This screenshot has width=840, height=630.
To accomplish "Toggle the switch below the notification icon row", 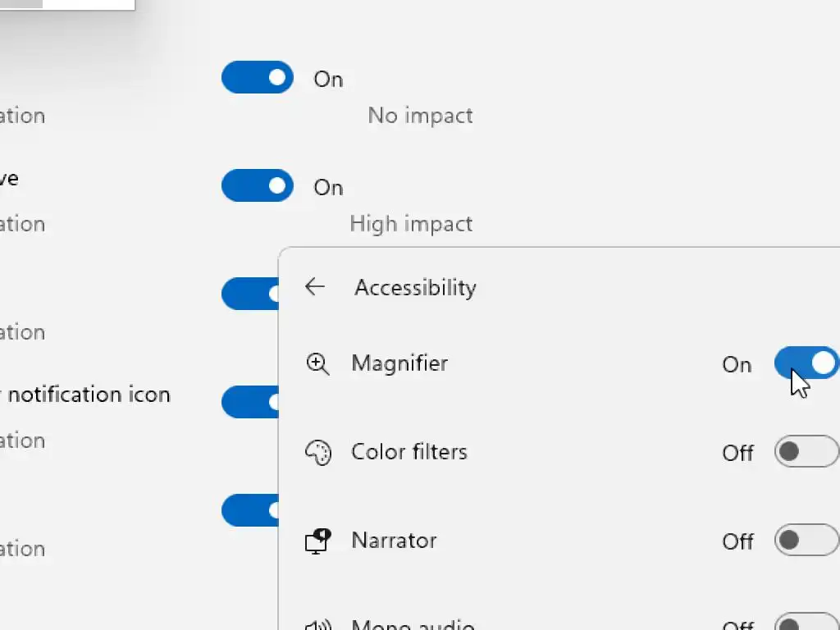I will click(250, 510).
